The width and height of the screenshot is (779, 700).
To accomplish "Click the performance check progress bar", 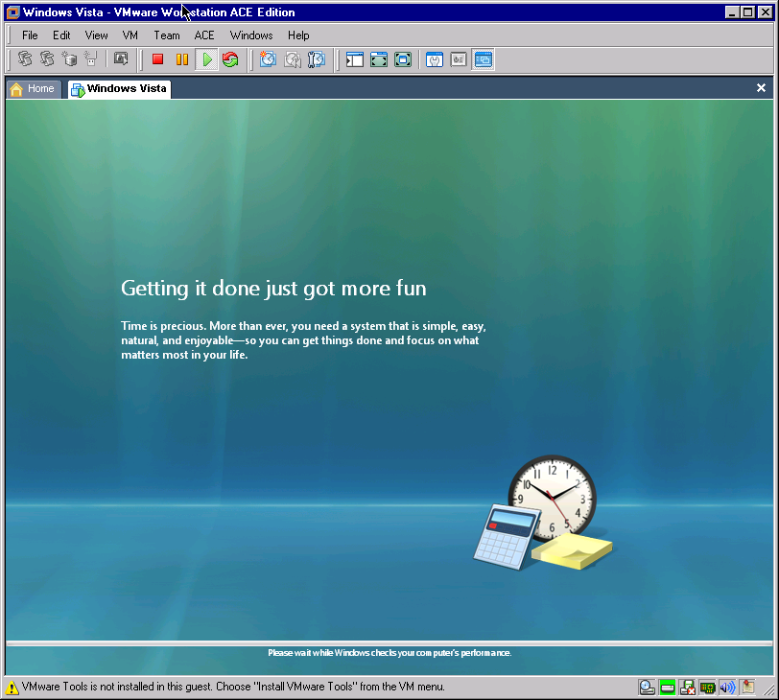I will pos(389,643).
